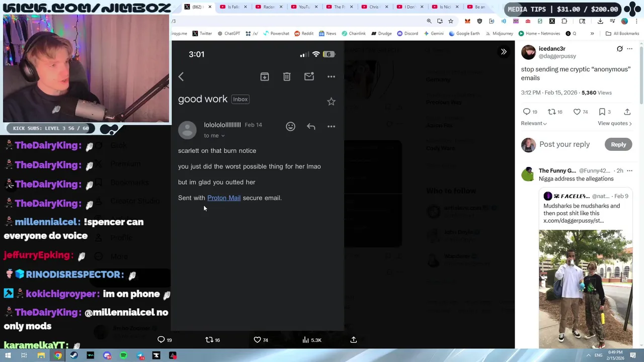The width and height of the screenshot is (644, 362).
Task: Open The Funny G... reply author profile
Action: (557, 171)
